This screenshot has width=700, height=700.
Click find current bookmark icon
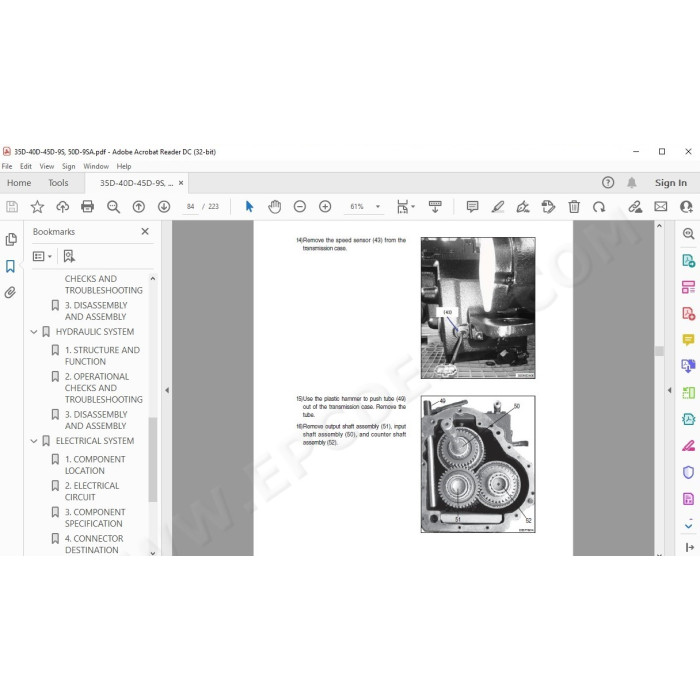tap(69, 256)
